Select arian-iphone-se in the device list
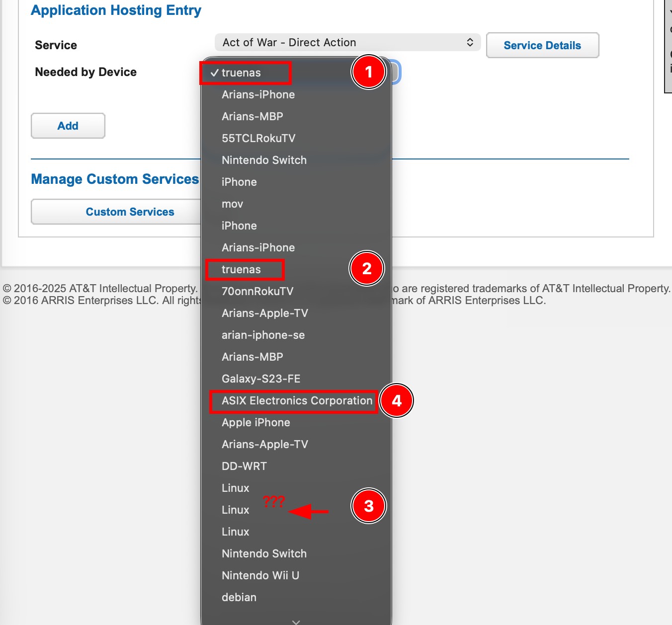 (x=263, y=335)
